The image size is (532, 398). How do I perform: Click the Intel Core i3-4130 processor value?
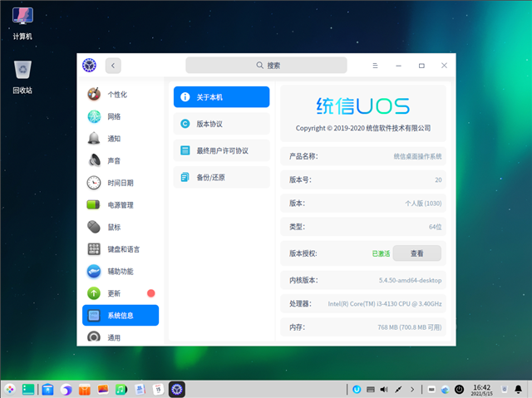click(x=385, y=304)
